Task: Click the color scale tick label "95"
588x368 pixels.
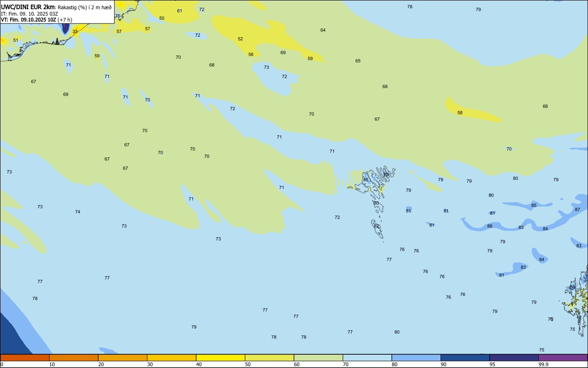Action: 492,364
